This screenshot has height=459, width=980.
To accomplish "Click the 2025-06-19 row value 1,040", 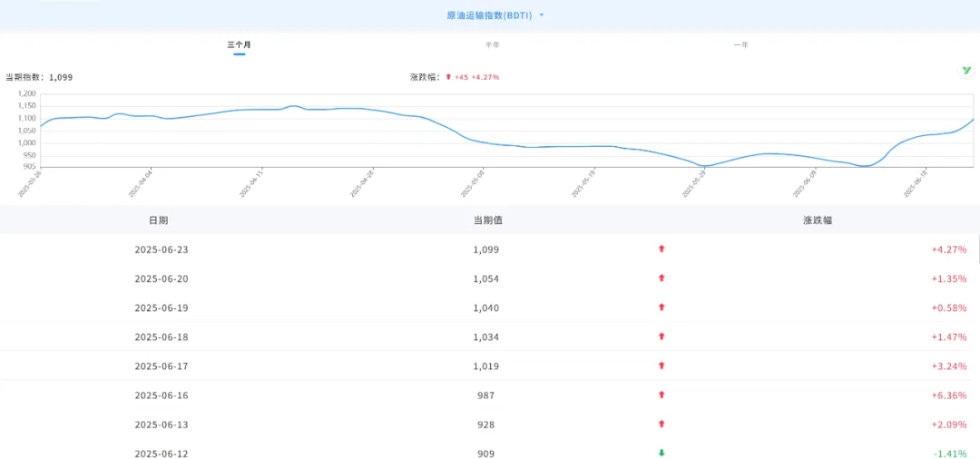I will 486,308.
